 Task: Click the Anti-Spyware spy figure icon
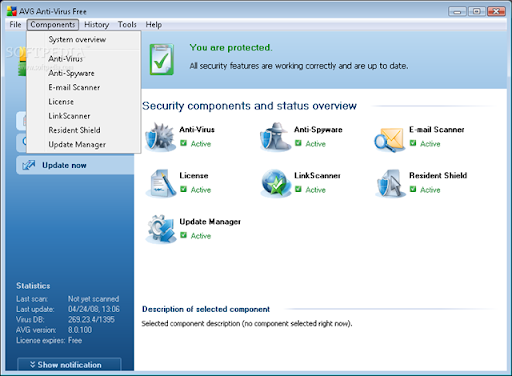pyautogui.click(x=275, y=137)
